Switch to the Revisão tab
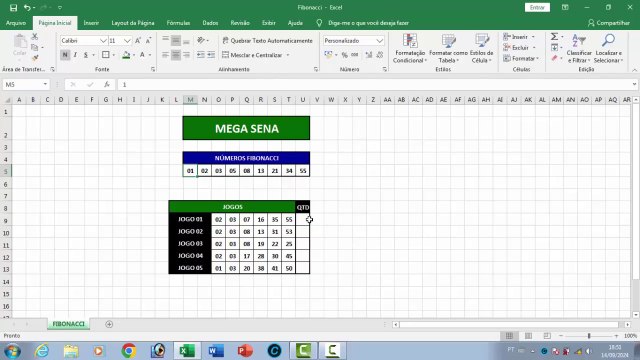This screenshot has width=640, height=360. [x=240, y=23]
